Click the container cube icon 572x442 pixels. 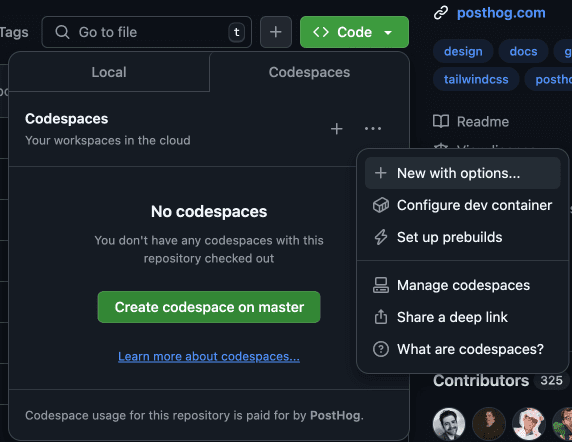click(x=380, y=205)
